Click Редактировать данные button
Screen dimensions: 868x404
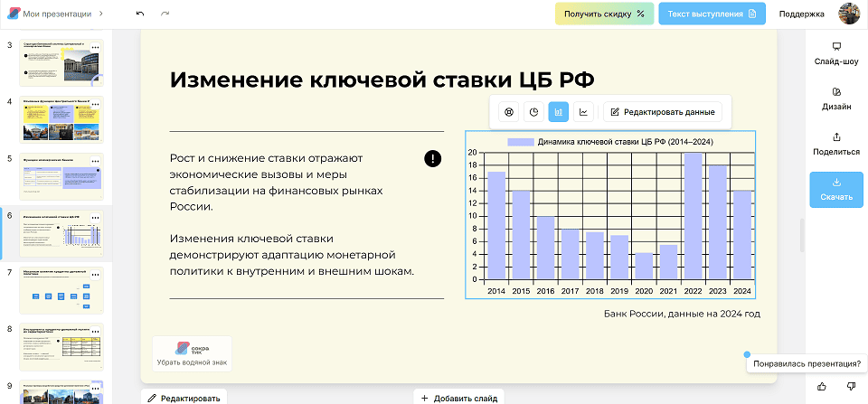click(x=663, y=112)
